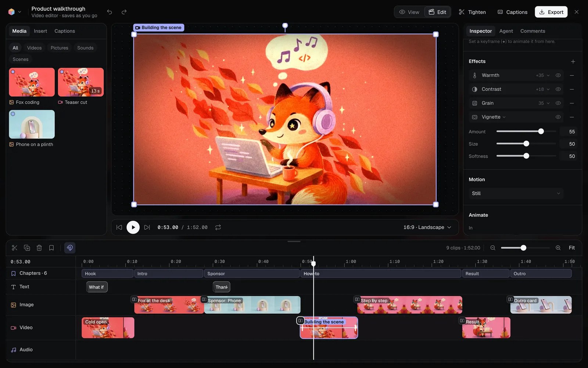The image size is (588, 368).
Task: Open the Contrast value dropdown
Action: 543,89
